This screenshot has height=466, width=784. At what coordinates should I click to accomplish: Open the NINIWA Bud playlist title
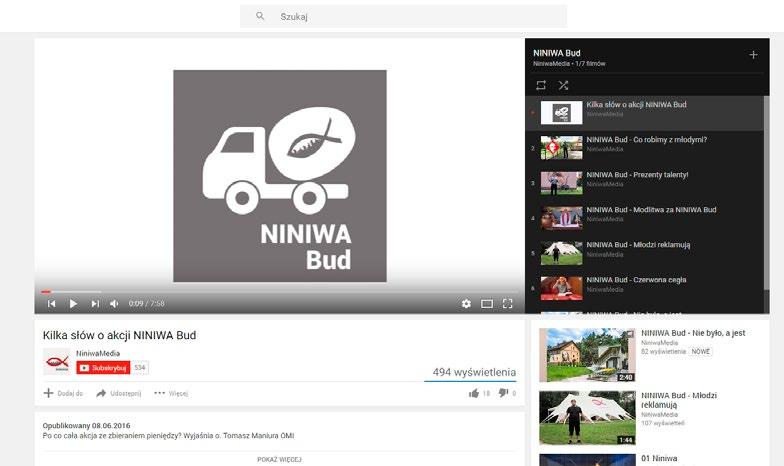556,53
